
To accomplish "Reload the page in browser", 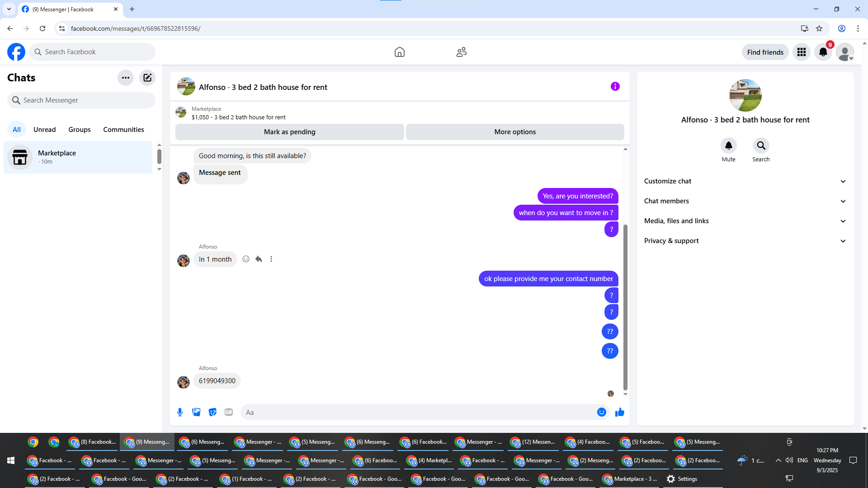I will coord(42,28).
